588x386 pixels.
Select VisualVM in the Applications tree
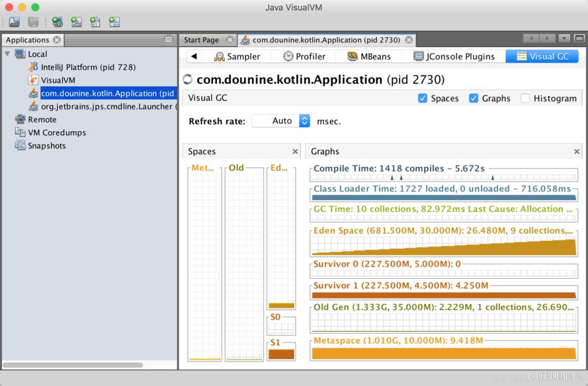click(58, 80)
